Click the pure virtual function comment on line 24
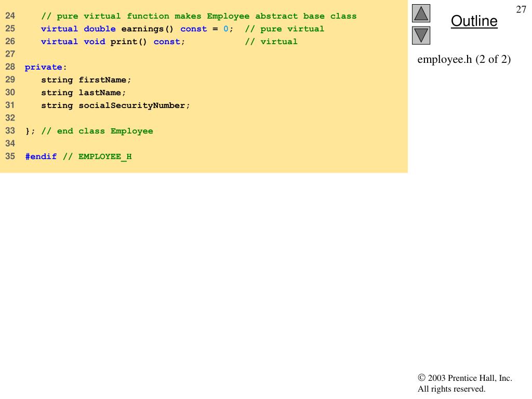This screenshot has height=399, width=532. point(199,16)
